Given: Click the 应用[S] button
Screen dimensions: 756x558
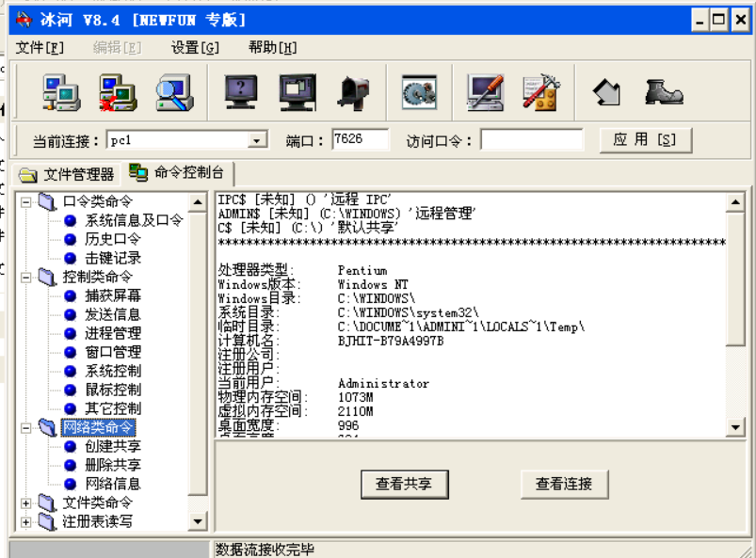Looking at the screenshot, I should [x=645, y=140].
